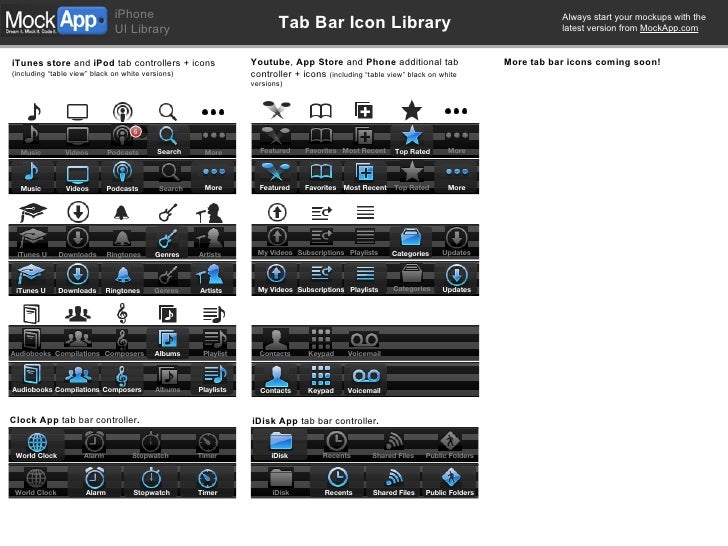Select the blue Audiobooks tab
Screen dimensions: 728x546
(32, 379)
